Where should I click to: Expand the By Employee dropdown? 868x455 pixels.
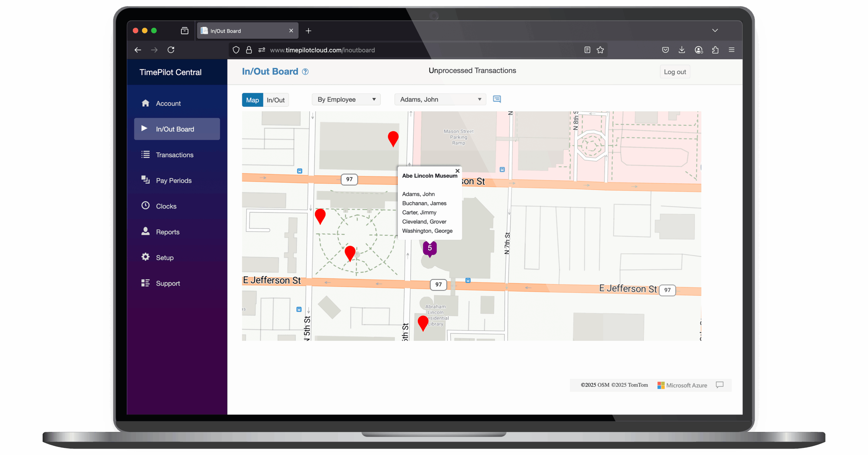click(x=346, y=99)
